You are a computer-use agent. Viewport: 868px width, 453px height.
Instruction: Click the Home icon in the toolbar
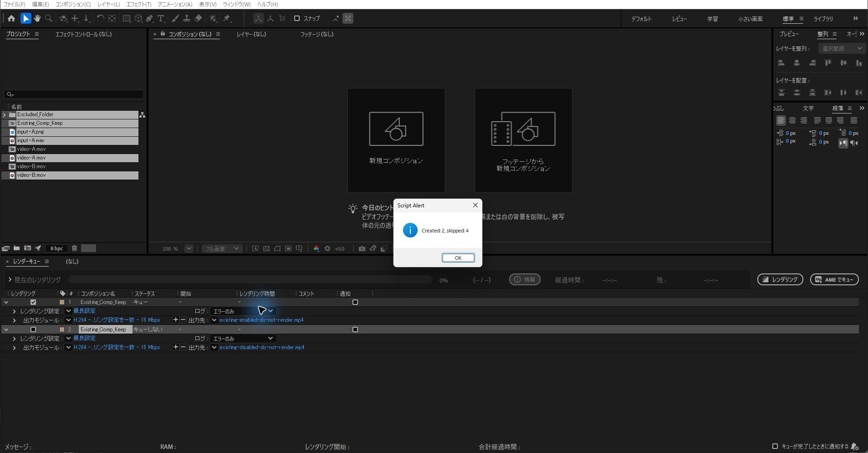(x=11, y=19)
